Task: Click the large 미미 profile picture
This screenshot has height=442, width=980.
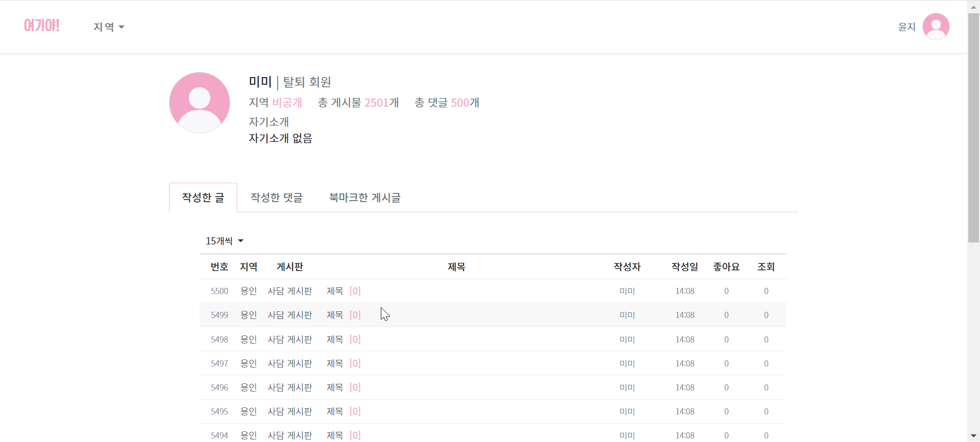Action: 200,103
